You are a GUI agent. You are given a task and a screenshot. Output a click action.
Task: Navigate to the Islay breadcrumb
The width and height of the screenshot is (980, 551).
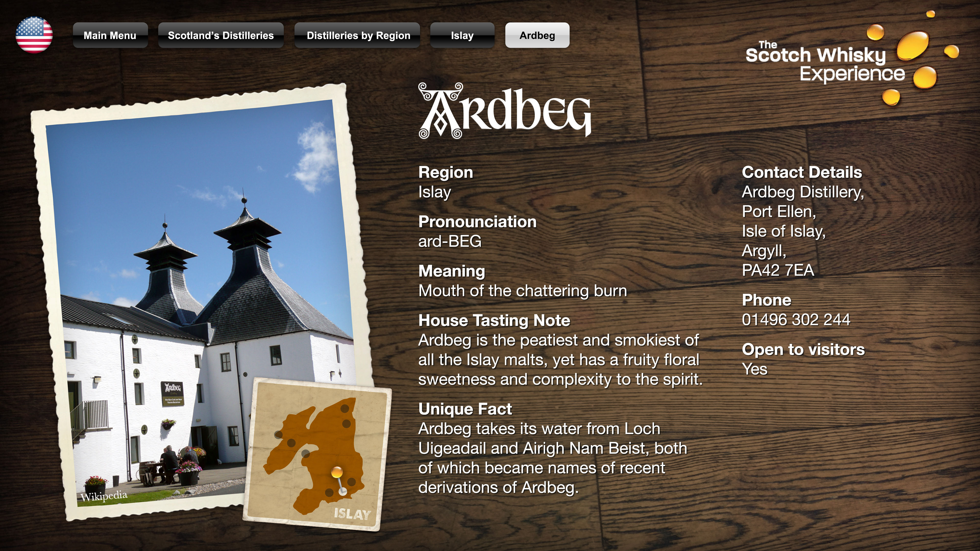pos(462,35)
